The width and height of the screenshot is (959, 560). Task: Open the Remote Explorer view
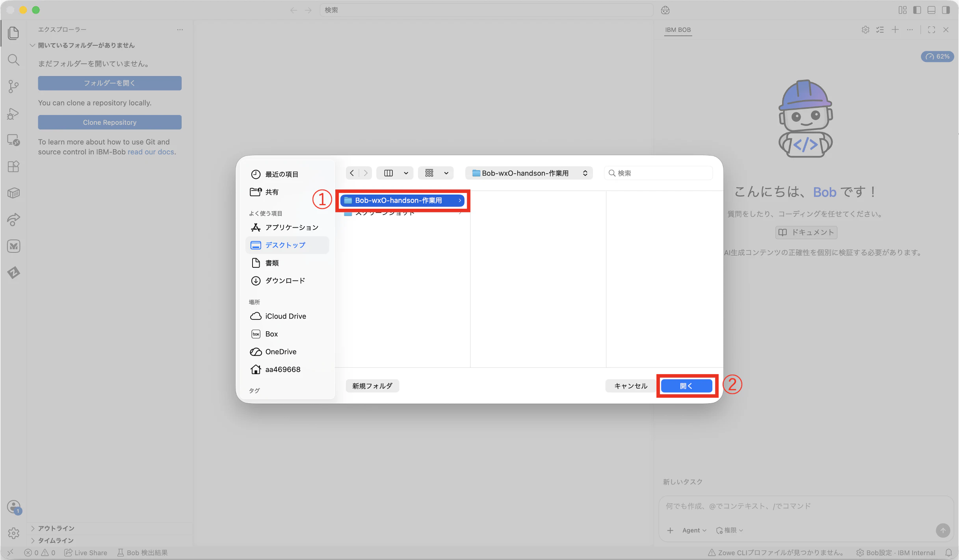13,140
